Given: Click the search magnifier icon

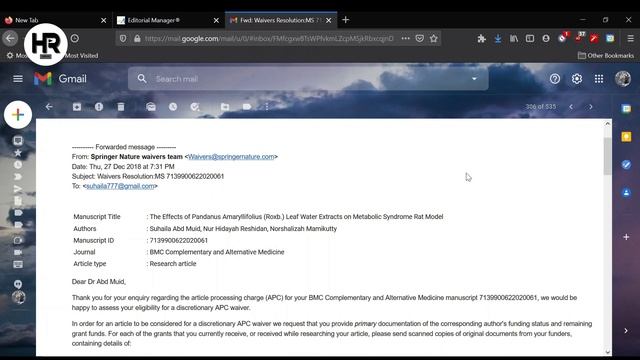Looking at the screenshot, I should pos(142,79).
